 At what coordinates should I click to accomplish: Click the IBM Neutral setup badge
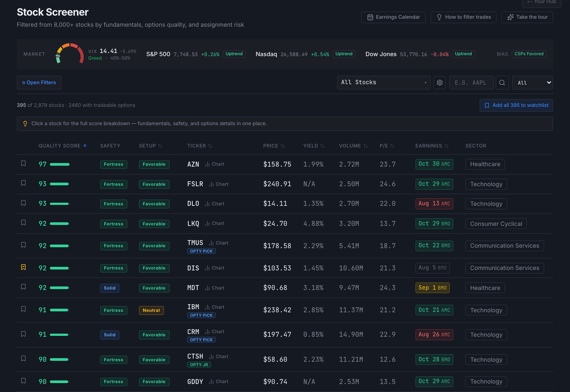tap(151, 310)
